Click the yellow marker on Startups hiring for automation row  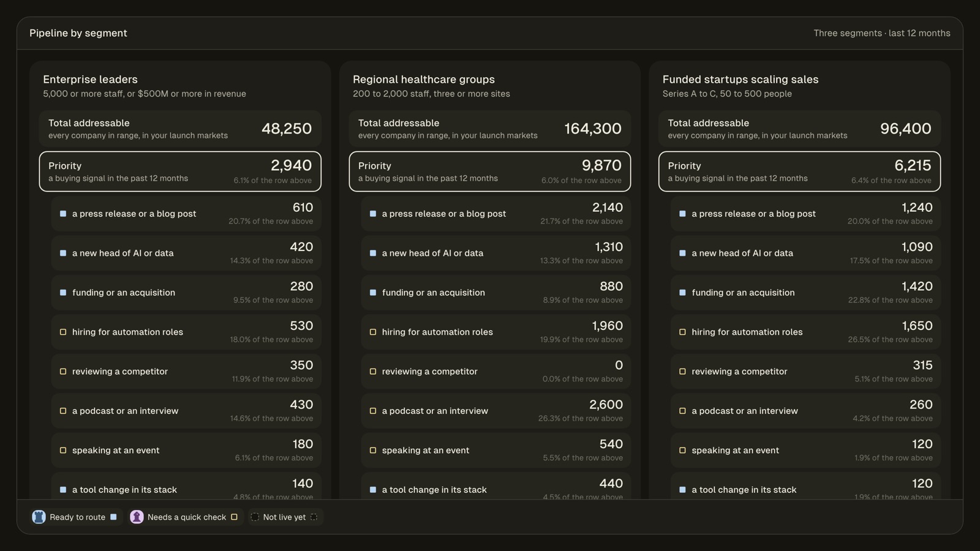[682, 332]
